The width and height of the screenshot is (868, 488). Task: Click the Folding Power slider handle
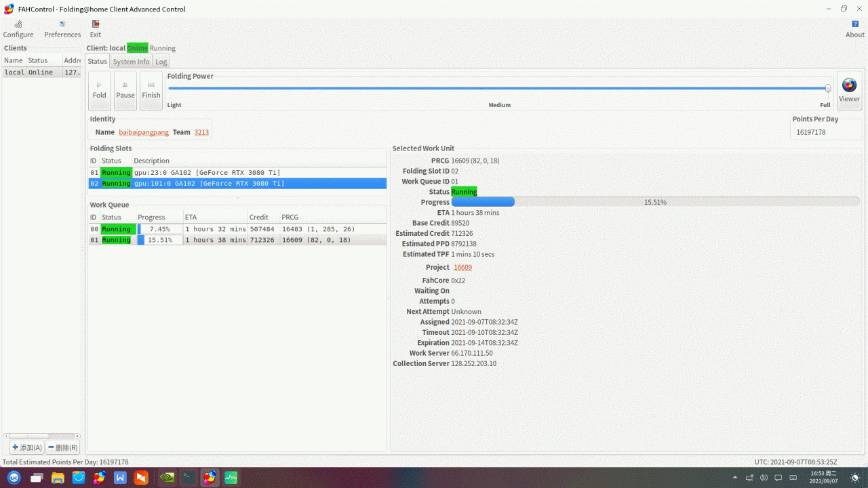(828, 88)
